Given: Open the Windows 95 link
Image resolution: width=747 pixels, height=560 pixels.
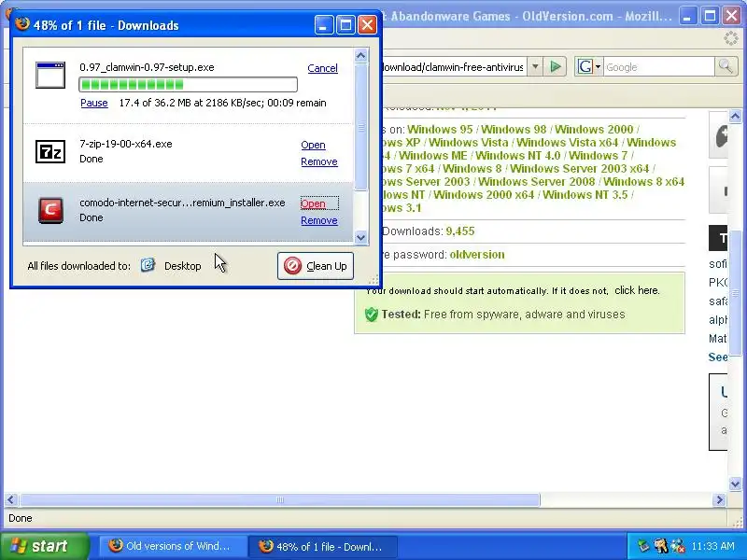Looking at the screenshot, I should pyautogui.click(x=440, y=129).
